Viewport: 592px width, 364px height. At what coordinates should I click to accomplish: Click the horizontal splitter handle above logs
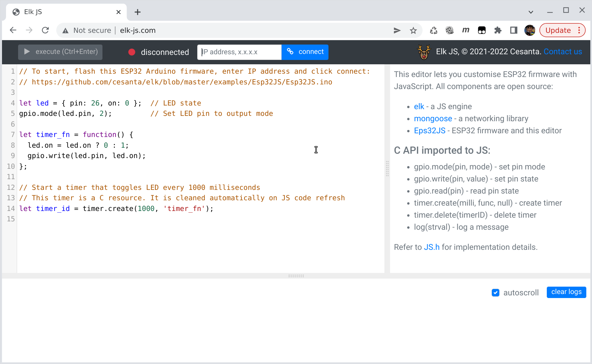click(x=296, y=276)
